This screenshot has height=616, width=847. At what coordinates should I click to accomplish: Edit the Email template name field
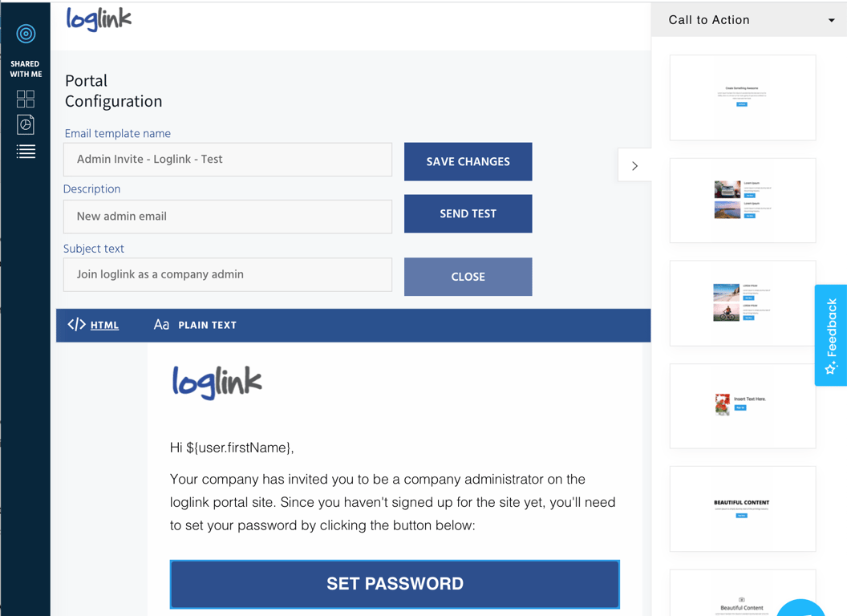click(x=228, y=160)
